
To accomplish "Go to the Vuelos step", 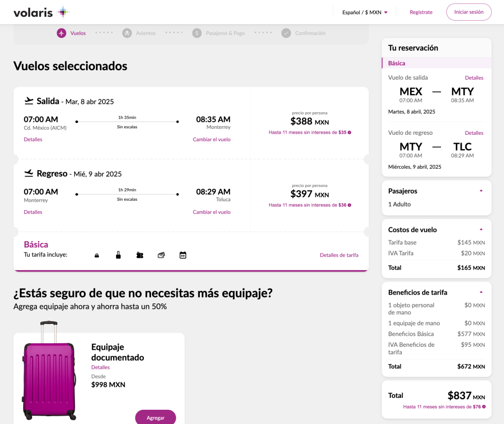I will coord(71,33).
